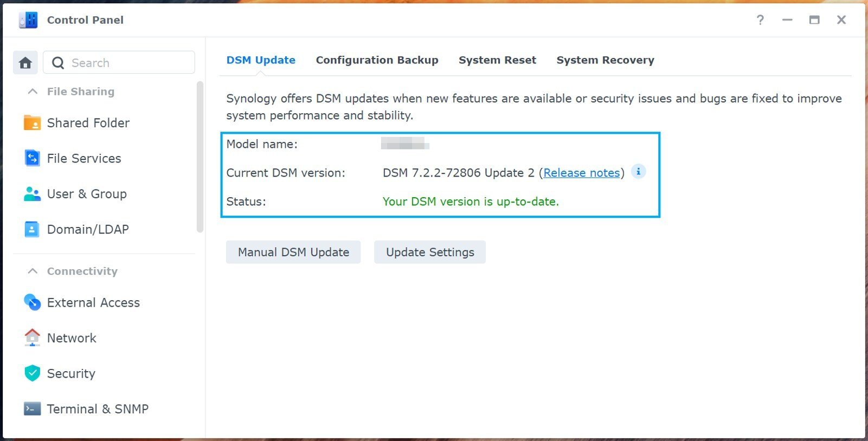Go to the System Recovery tab
The height and width of the screenshot is (441, 868).
pyautogui.click(x=605, y=60)
